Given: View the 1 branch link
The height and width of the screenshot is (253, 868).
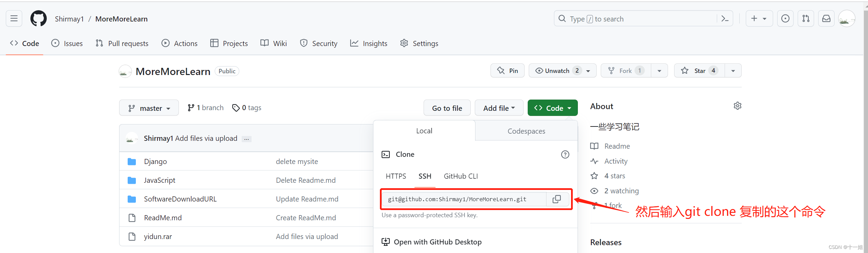Looking at the screenshot, I should pos(205,108).
